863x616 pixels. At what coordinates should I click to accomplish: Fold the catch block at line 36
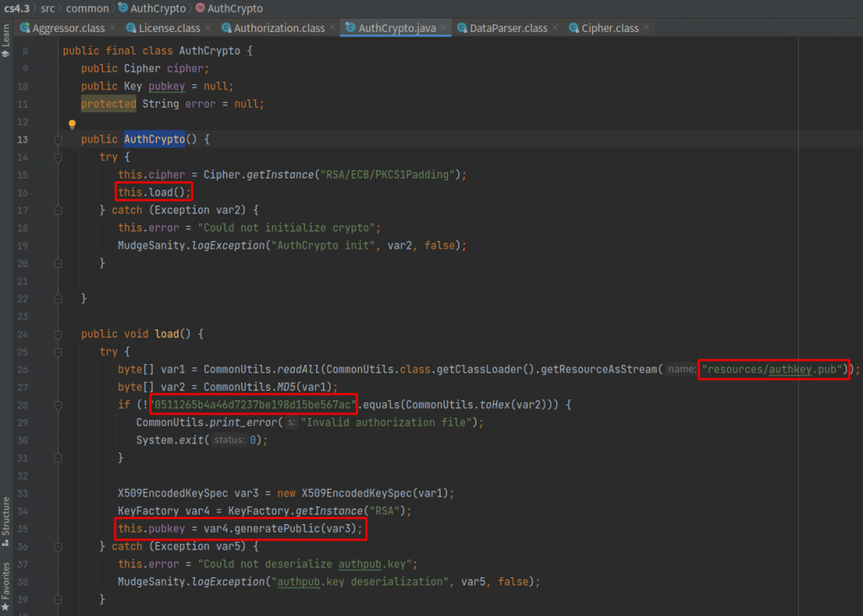click(x=58, y=546)
